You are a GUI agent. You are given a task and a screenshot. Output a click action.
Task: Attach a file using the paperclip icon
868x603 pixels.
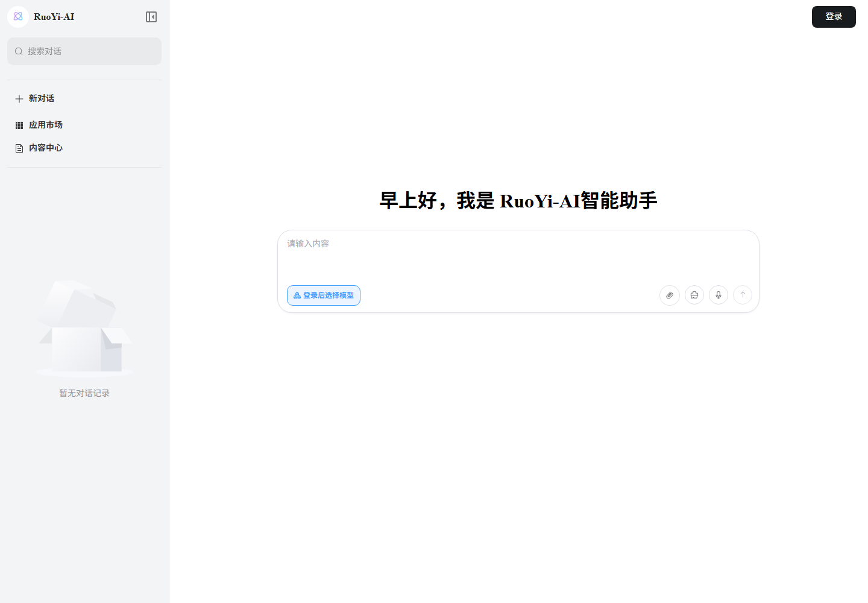670,295
